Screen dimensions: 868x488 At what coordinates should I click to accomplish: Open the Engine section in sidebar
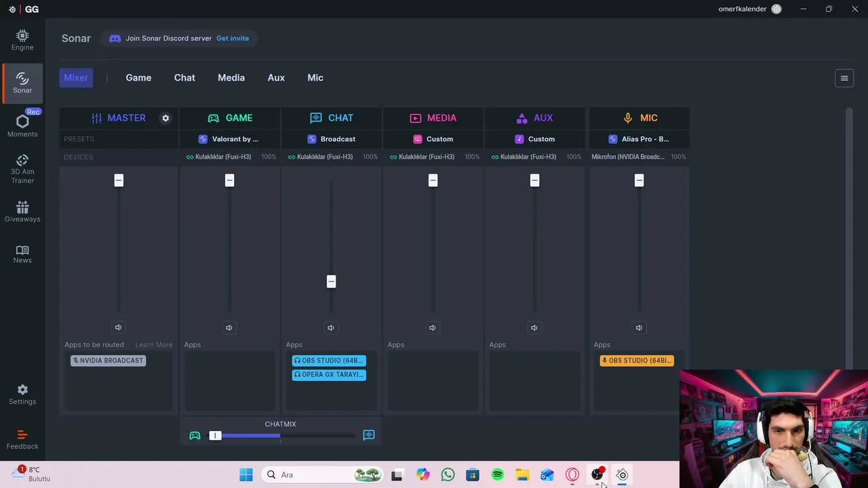(x=22, y=40)
